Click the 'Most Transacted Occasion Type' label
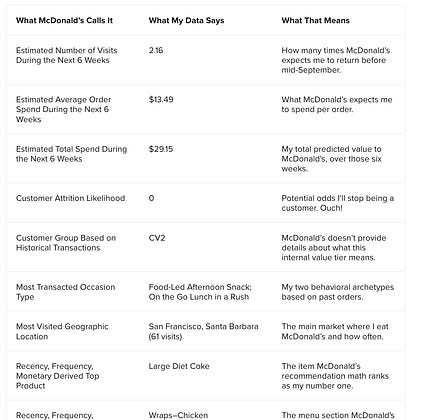Viewport: 439px width, 420px height. tap(66, 292)
